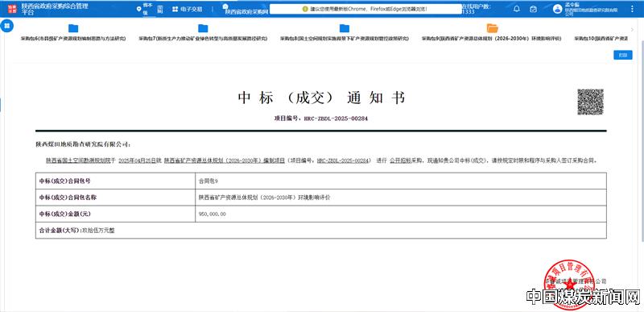644x312 pixels.
Task: Click the location pin icon in header
Action: coord(138,9)
